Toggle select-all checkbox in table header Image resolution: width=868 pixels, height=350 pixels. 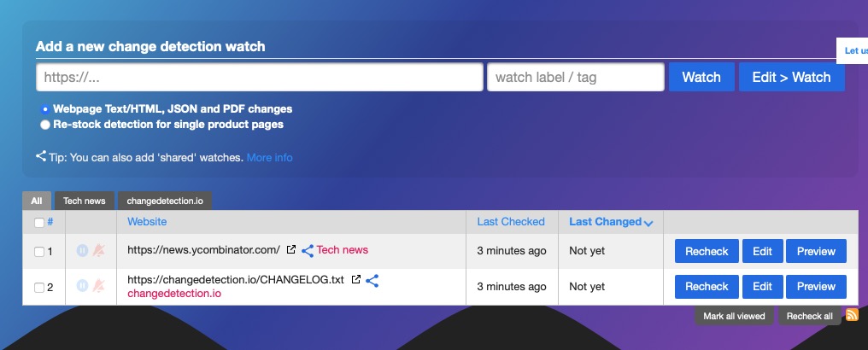coord(39,223)
